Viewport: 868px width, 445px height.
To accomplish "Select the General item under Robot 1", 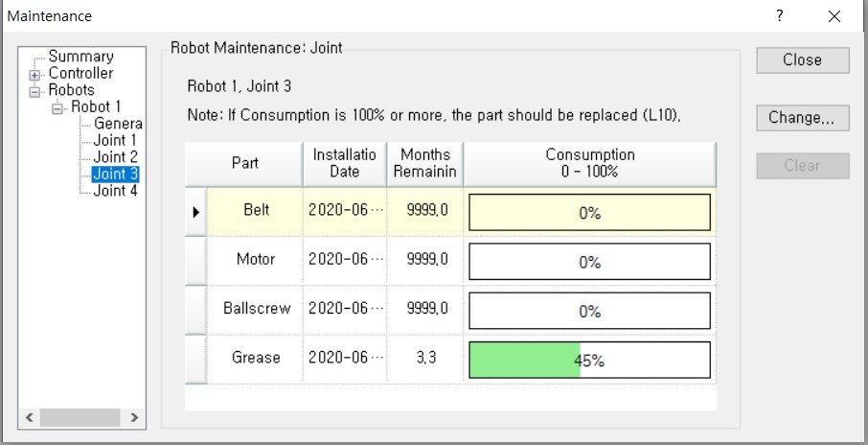I will click(117, 124).
